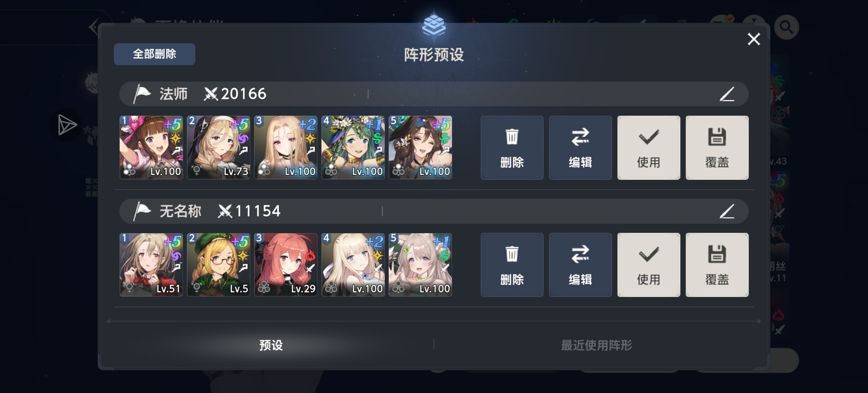The width and height of the screenshot is (868, 393).
Task: Overwrite 法师 preset with 覆盖 save icon
Action: click(717, 148)
